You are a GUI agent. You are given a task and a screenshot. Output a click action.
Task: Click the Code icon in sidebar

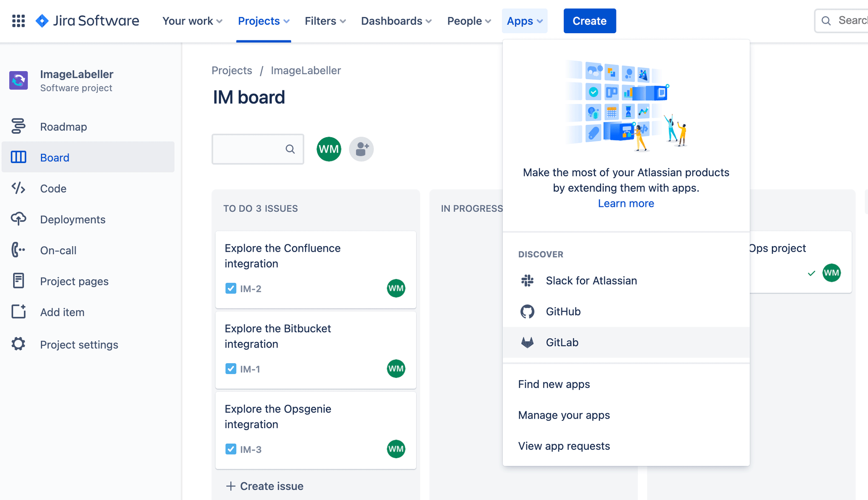[18, 188]
